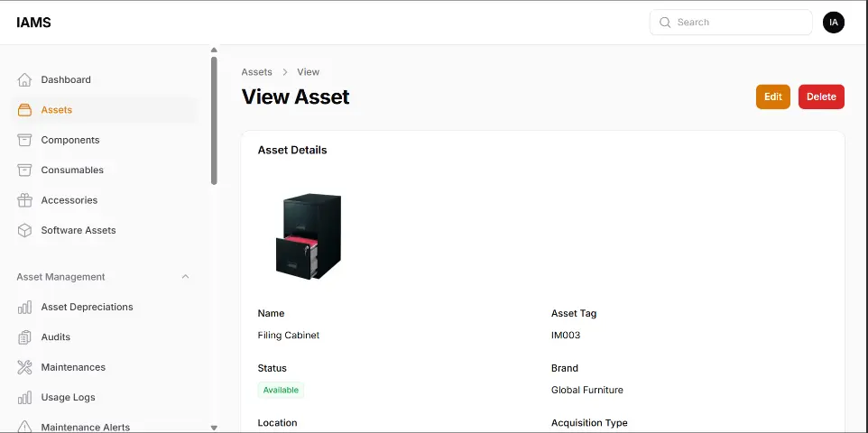Click the Components archive box icon

(x=24, y=140)
